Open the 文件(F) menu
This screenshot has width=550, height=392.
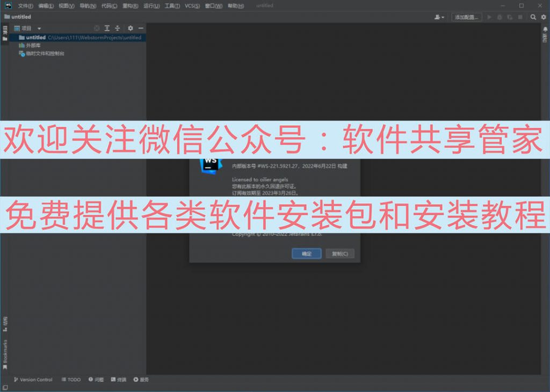coord(25,6)
